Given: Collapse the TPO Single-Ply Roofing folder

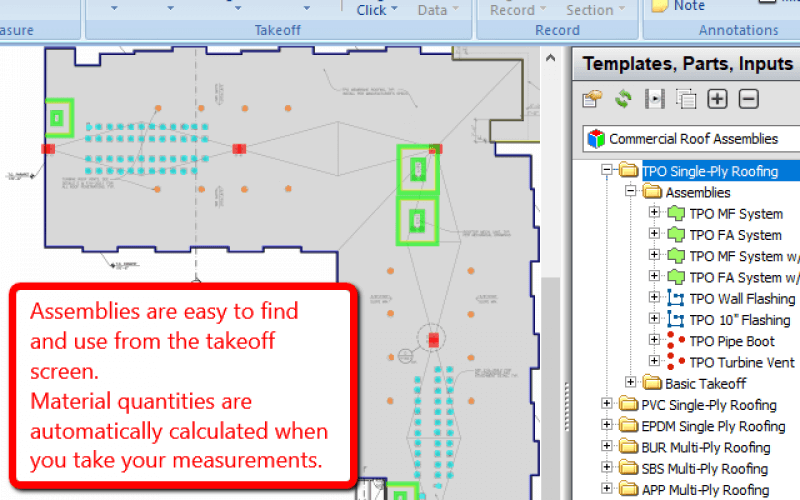Looking at the screenshot, I should coord(606,171).
